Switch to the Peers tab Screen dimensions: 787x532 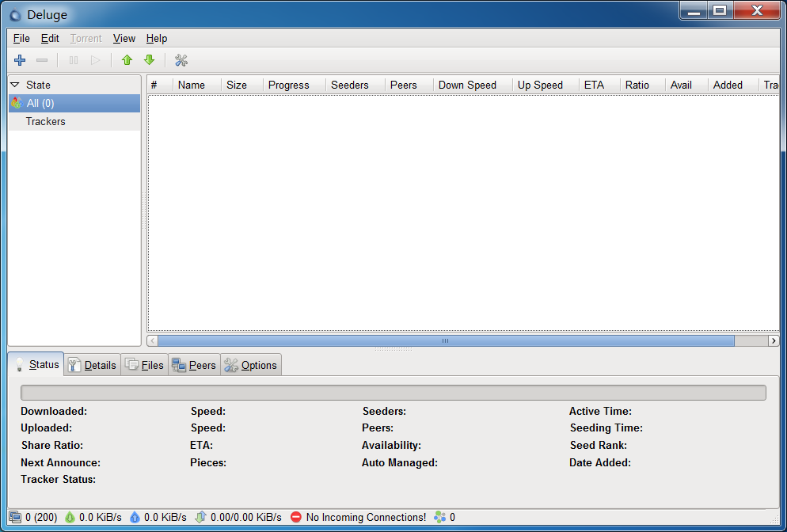coord(194,365)
